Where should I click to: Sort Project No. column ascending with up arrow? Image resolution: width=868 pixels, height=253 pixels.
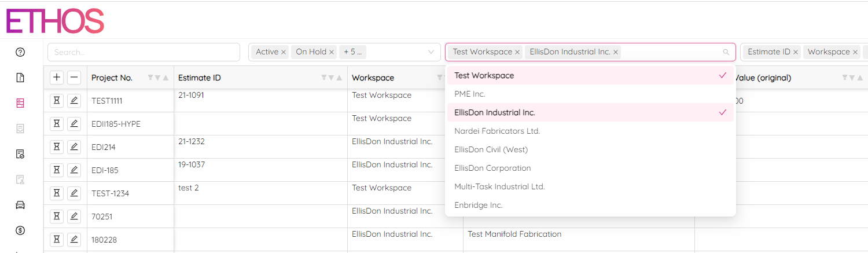pos(166,78)
